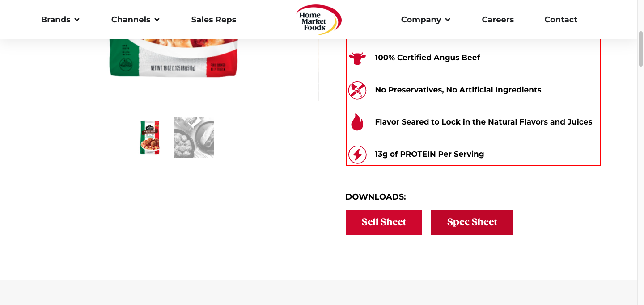The width and height of the screenshot is (644, 305).
Task: Open the Sales Reps page
Action: 214,20
